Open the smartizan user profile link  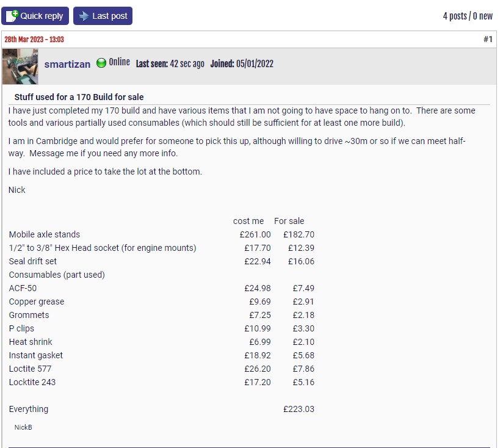point(68,63)
